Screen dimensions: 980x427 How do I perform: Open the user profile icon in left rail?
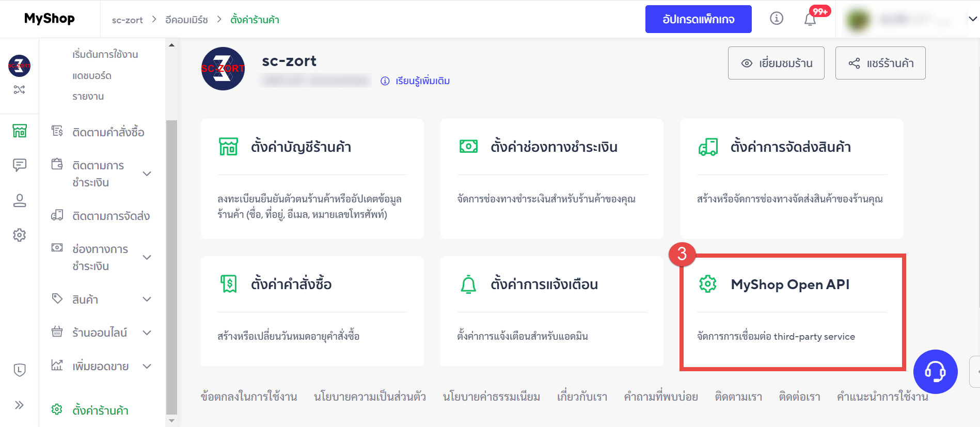coord(20,200)
